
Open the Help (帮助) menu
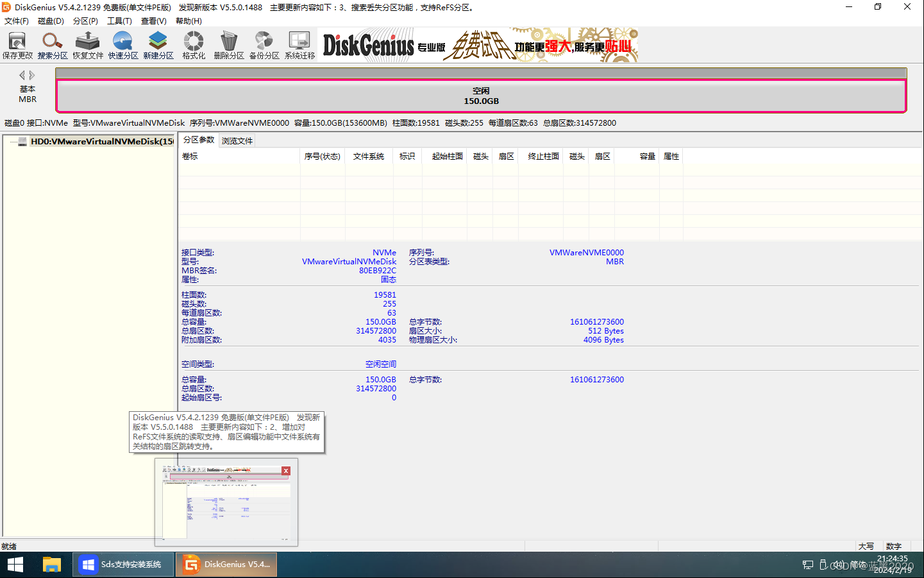coord(189,21)
